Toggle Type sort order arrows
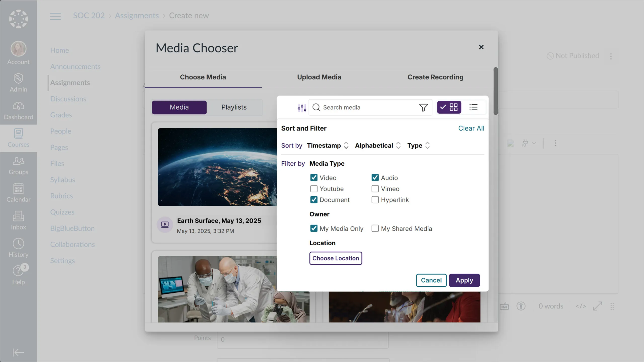 (x=427, y=146)
